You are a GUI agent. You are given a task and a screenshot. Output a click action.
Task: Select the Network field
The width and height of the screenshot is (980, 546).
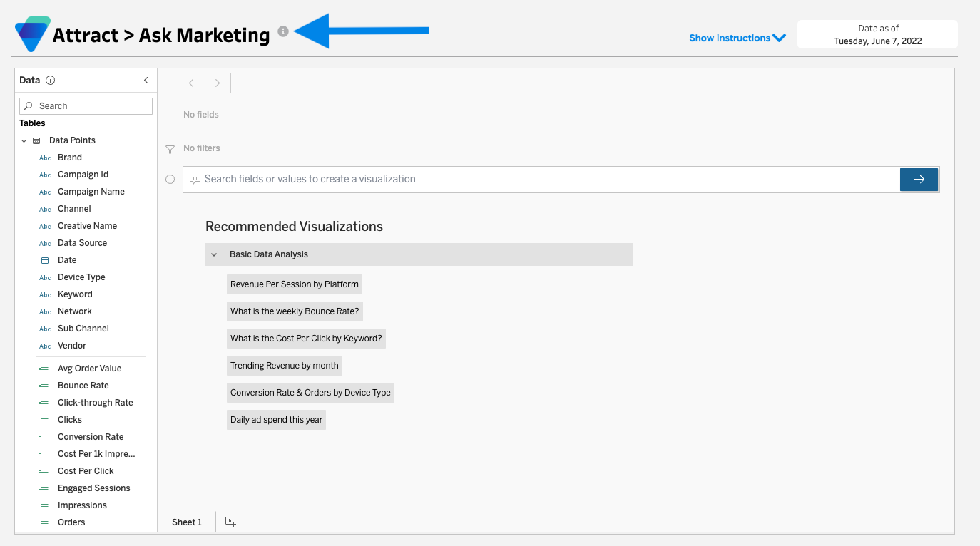click(x=75, y=311)
